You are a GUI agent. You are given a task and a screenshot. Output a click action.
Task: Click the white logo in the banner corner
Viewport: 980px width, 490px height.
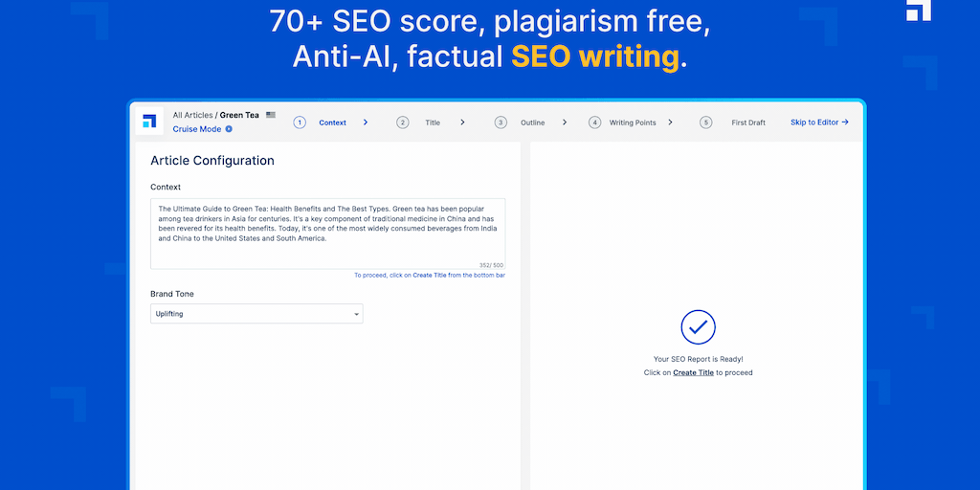919,11
